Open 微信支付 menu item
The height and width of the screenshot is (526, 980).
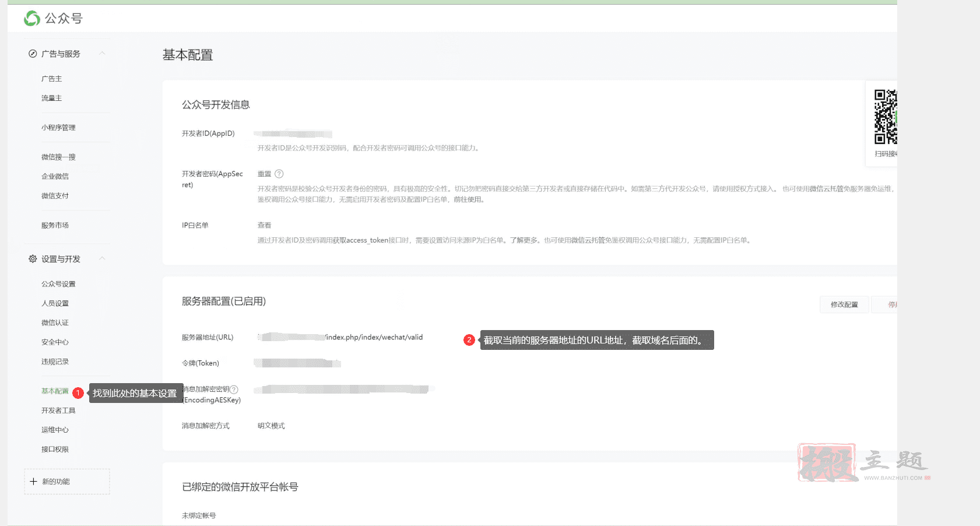[x=55, y=196]
